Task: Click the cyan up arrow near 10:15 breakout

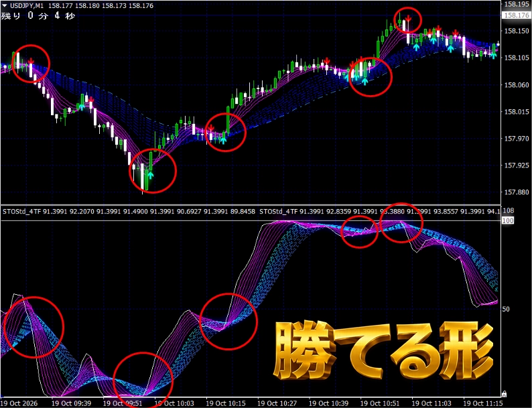Action: pyautogui.click(x=223, y=140)
